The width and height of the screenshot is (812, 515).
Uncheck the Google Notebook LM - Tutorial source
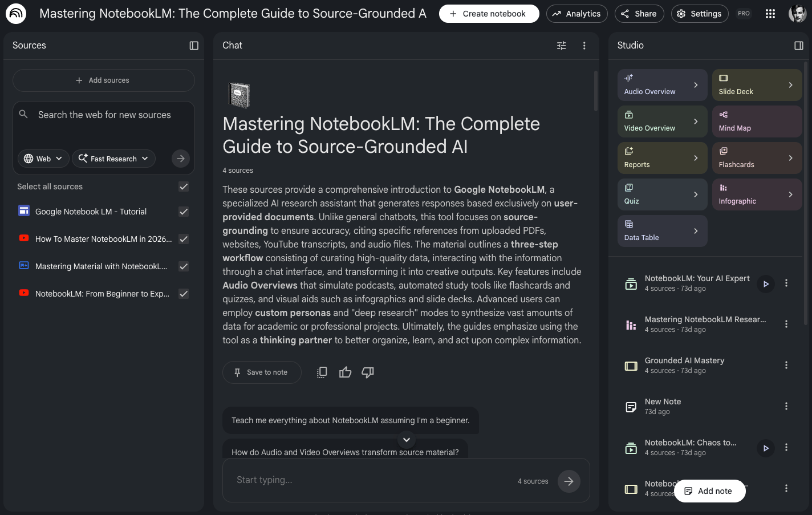tap(184, 212)
